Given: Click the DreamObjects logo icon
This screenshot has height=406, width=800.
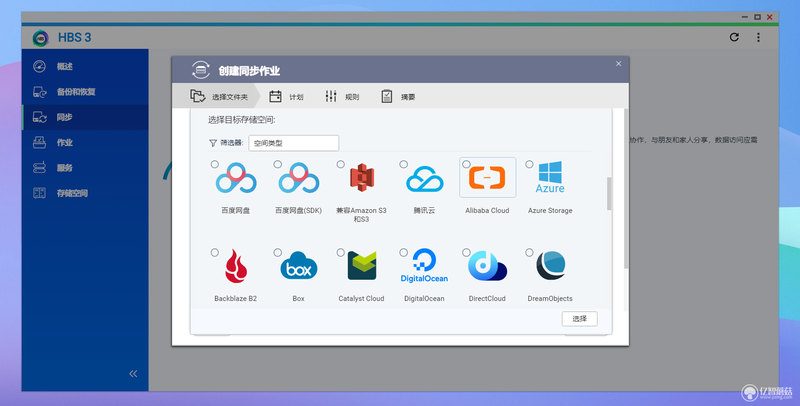Looking at the screenshot, I should tap(551, 265).
